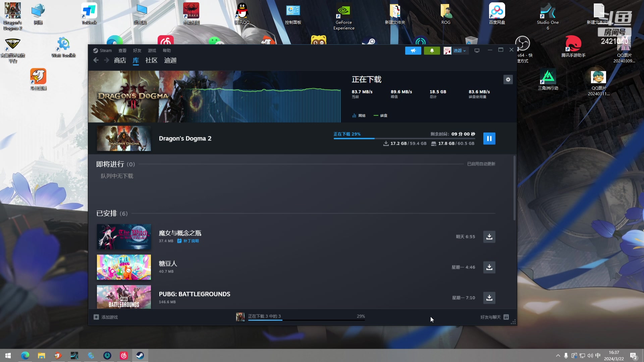
Task: Open the 游戏 menu dropdown
Action: click(152, 51)
